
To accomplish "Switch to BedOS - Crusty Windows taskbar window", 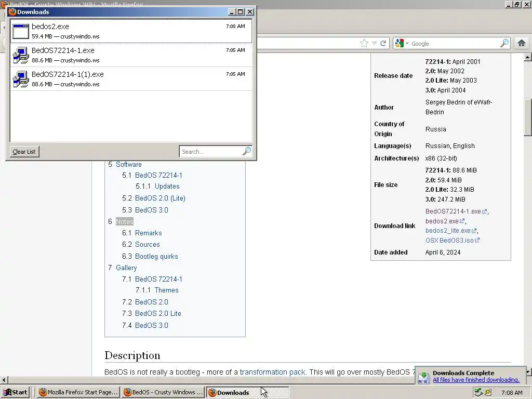I will tap(163, 392).
